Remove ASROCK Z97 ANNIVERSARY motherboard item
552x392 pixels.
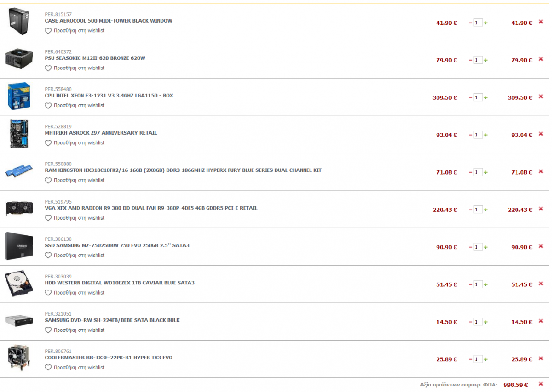[x=541, y=134]
